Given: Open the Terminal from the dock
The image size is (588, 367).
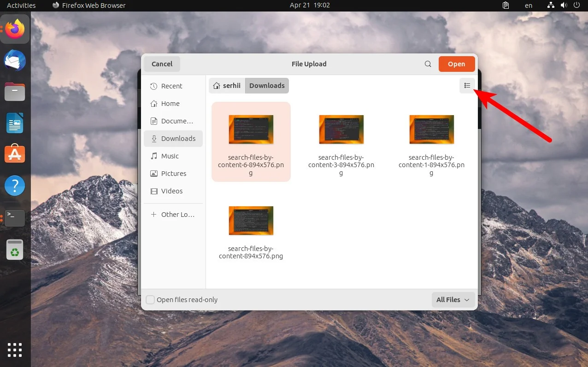Looking at the screenshot, I should click(15, 218).
